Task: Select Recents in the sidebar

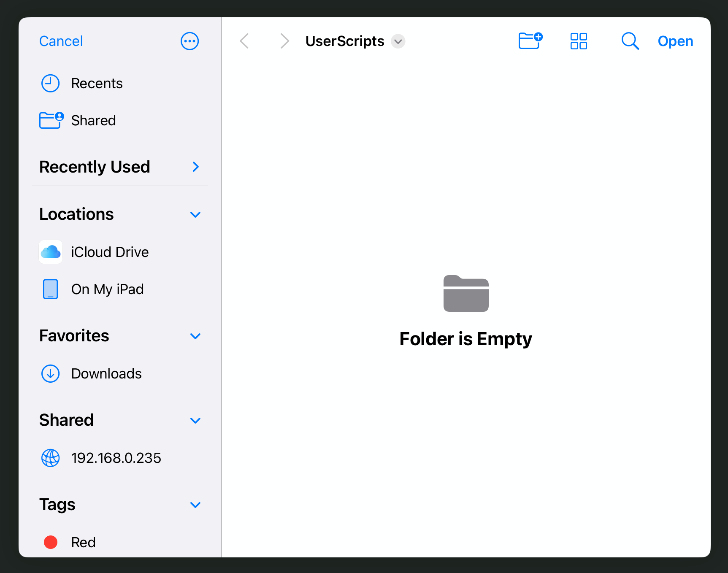Action: click(x=97, y=84)
